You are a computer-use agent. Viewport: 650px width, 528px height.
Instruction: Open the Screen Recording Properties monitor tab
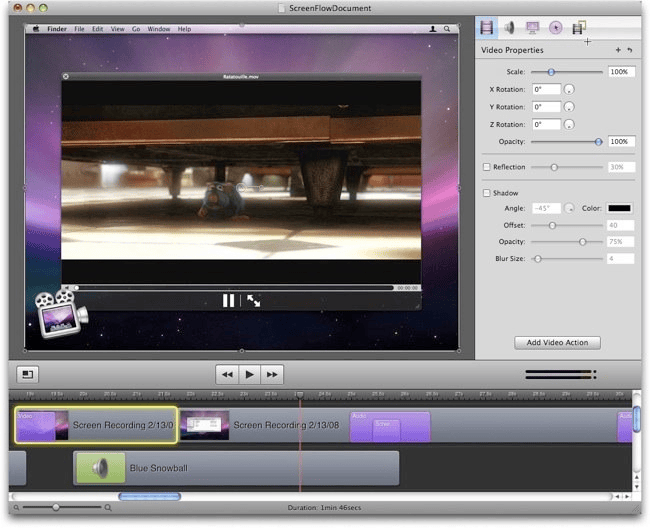532,28
